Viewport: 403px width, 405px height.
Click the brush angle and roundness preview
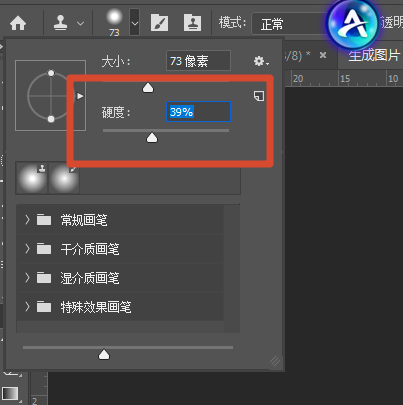pyautogui.click(x=50, y=96)
